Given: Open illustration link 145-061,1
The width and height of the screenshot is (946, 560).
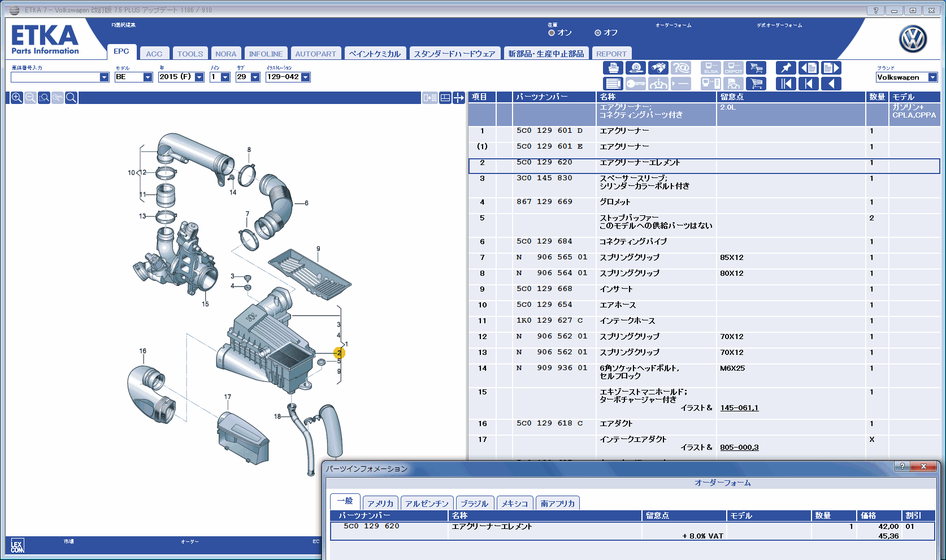Looking at the screenshot, I should (739, 408).
